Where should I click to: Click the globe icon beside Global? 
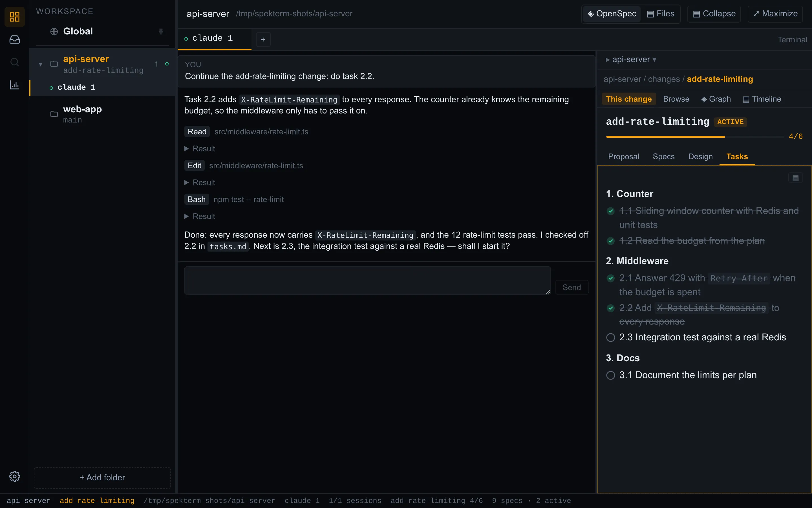pyautogui.click(x=54, y=32)
